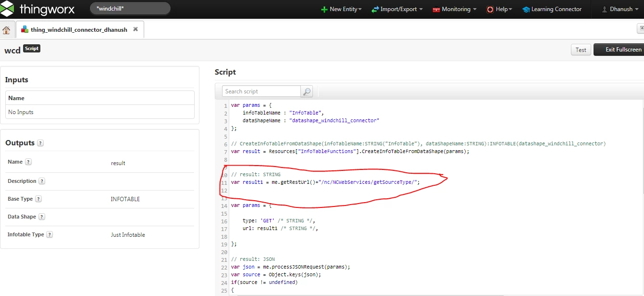Click the help icon beside Description

pos(42,181)
